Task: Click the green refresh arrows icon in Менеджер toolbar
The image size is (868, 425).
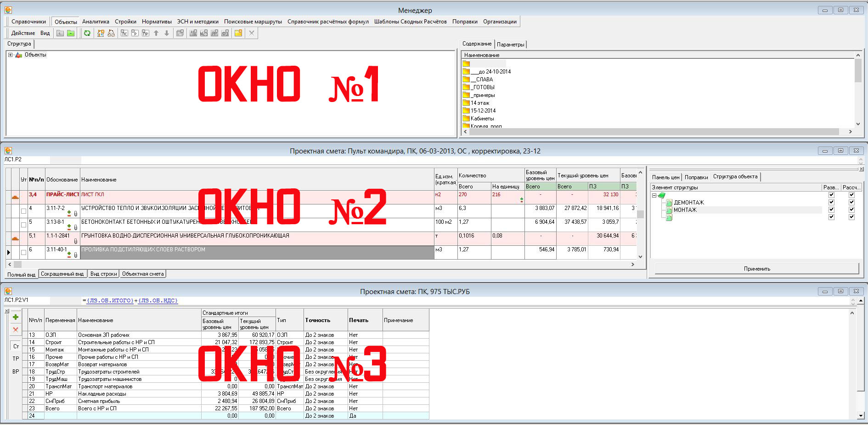Action: pos(87,33)
